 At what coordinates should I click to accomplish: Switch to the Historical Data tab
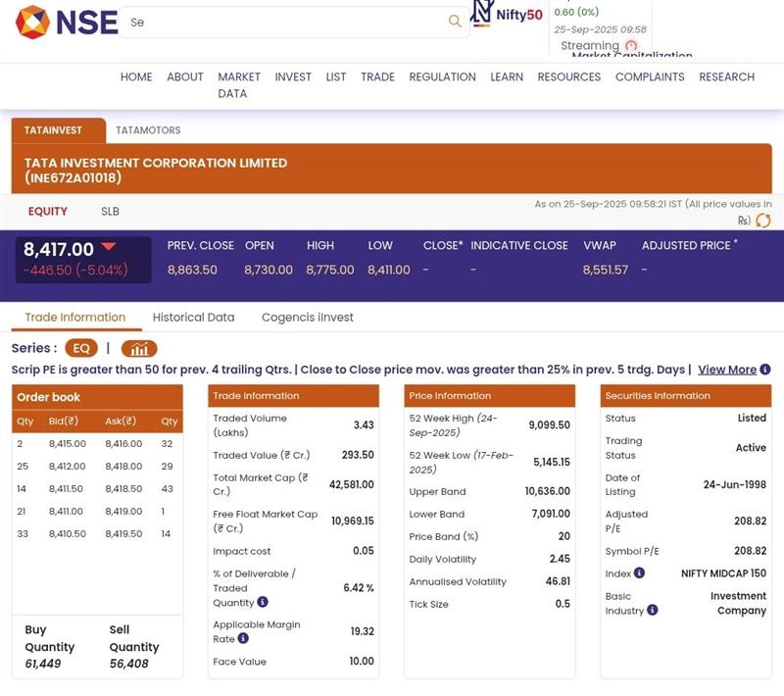193,318
